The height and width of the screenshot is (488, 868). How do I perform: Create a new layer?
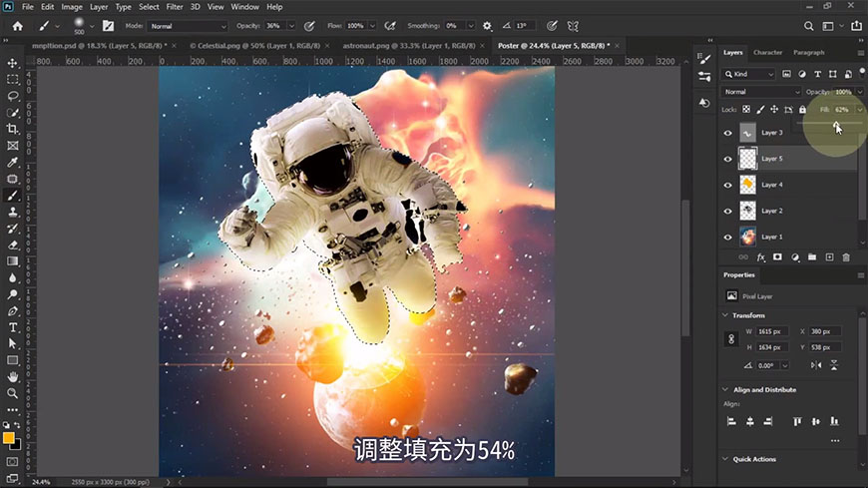829,257
